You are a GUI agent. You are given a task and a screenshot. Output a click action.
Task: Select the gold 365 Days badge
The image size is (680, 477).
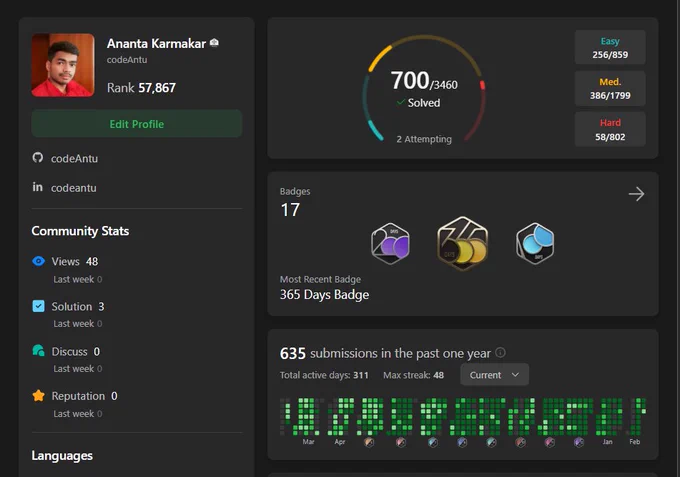463,243
